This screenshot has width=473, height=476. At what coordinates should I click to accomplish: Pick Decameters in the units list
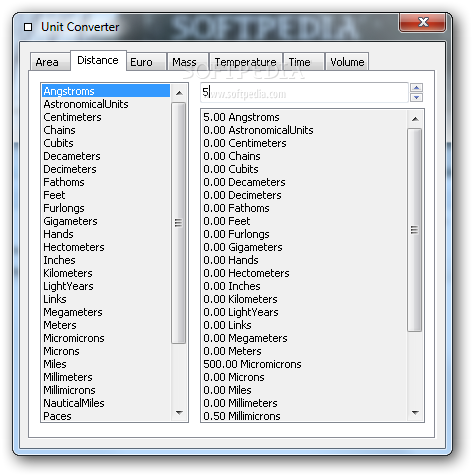point(106,156)
